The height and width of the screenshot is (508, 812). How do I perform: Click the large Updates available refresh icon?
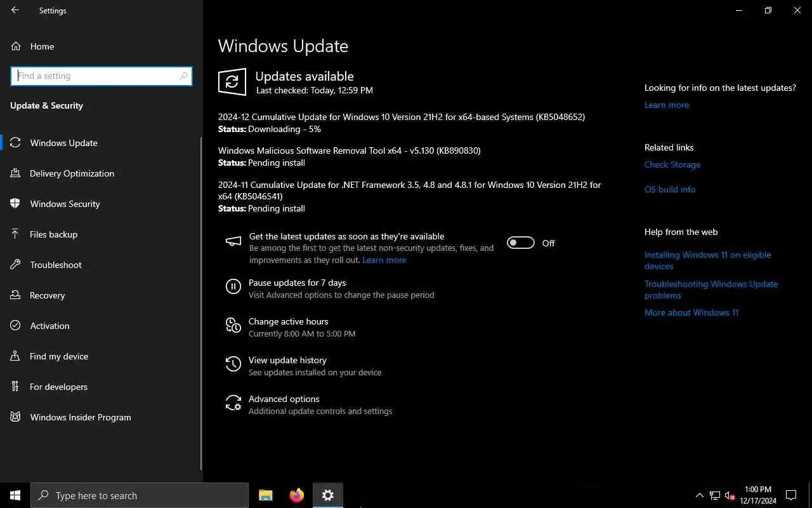[x=232, y=82]
